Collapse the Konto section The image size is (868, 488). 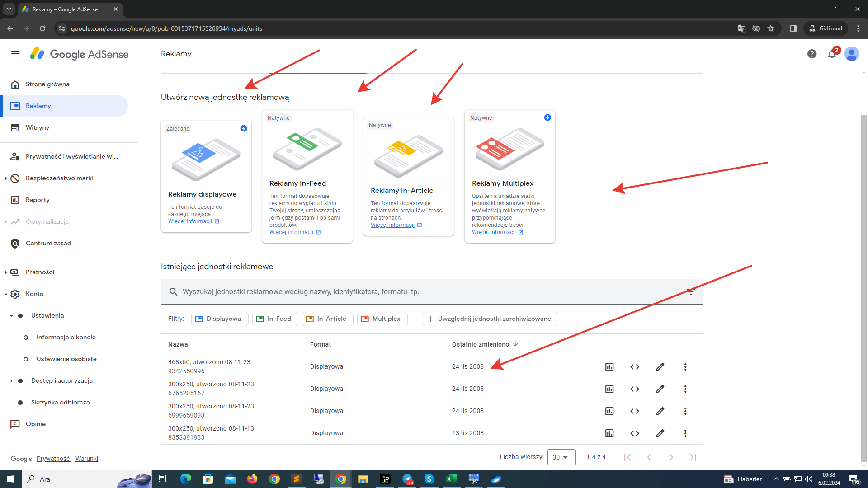click(6, 294)
